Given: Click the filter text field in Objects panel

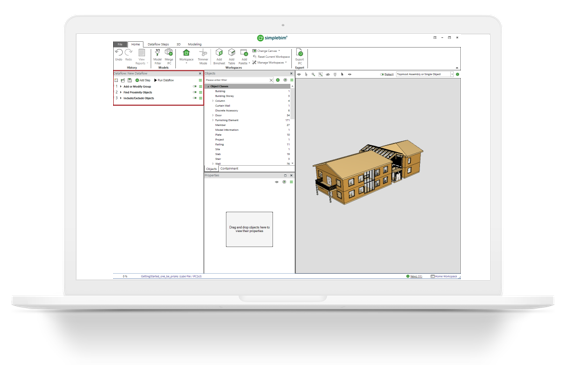Looking at the screenshot, I should click(x=237, y=80).
